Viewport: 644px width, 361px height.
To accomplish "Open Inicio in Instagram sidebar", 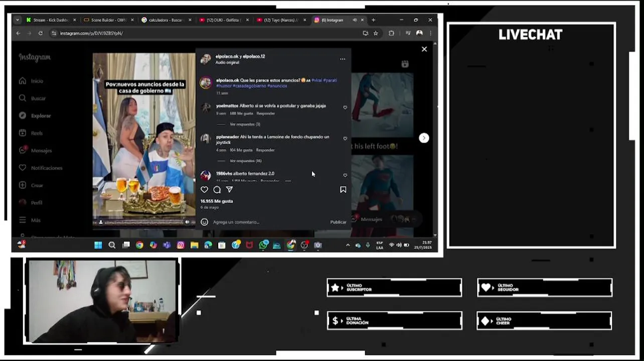I will click(32, 81).
